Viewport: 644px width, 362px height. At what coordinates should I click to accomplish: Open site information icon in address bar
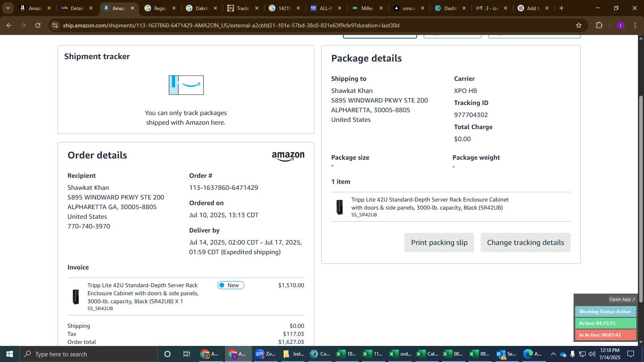tap(55, 25)
